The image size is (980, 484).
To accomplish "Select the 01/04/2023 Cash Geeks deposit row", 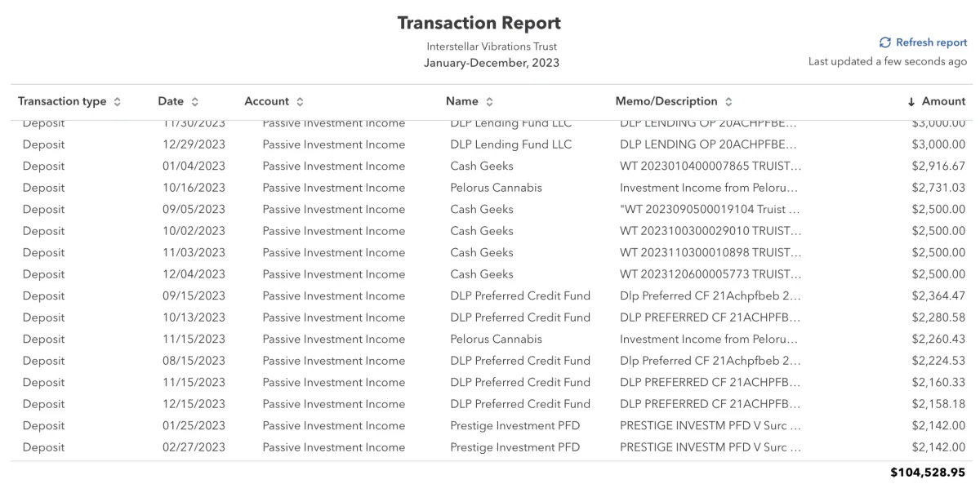I will (490, 166).
